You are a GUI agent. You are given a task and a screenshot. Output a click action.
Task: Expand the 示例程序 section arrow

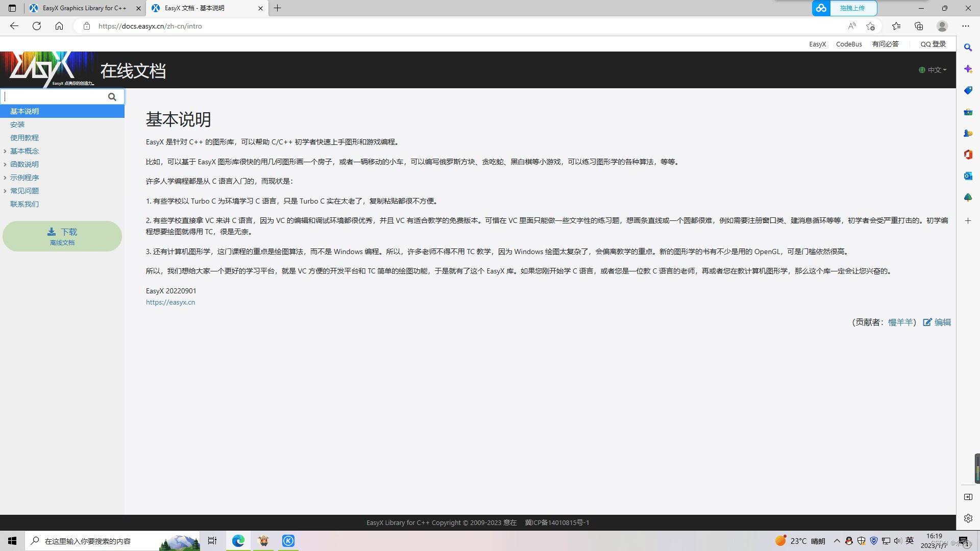pos(5,178)
